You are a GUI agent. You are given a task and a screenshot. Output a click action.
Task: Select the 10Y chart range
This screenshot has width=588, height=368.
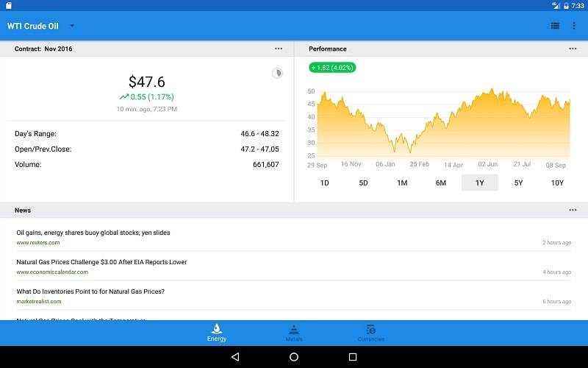coord(557,183)
